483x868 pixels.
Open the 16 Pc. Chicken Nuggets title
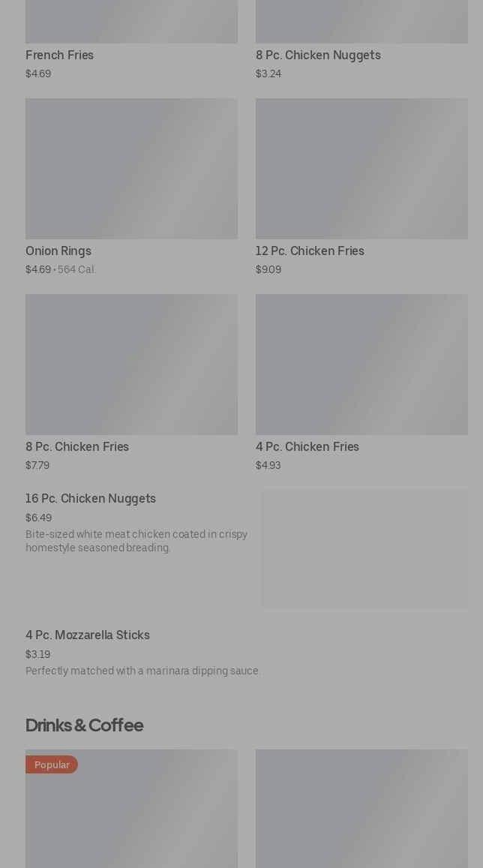tap(91, 499)
